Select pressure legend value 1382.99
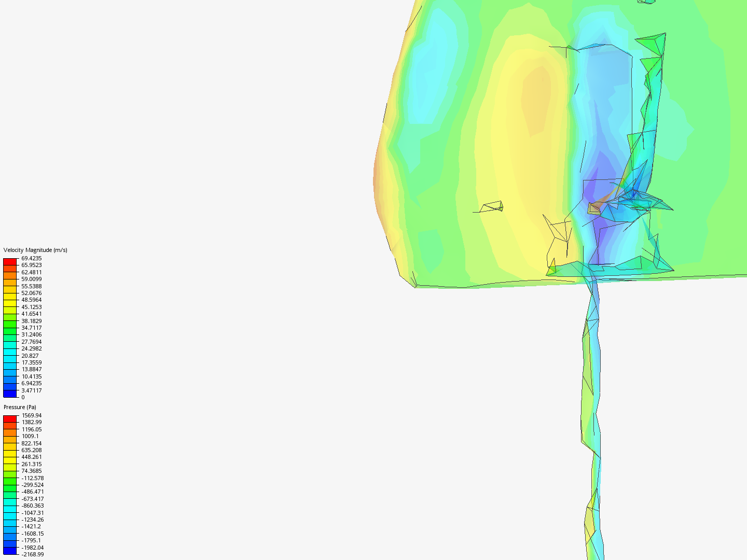This screenshot has width=747, height=560. (x=32, y=422)
